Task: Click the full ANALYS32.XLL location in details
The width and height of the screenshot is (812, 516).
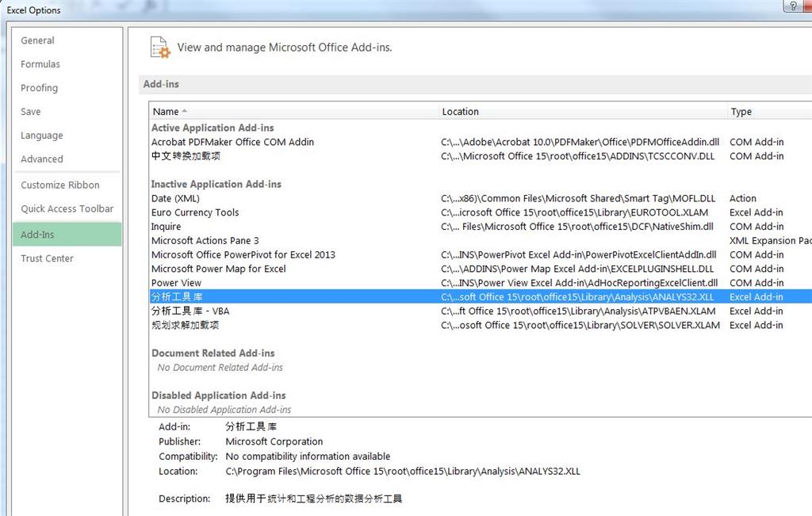Action: [403, 472]
